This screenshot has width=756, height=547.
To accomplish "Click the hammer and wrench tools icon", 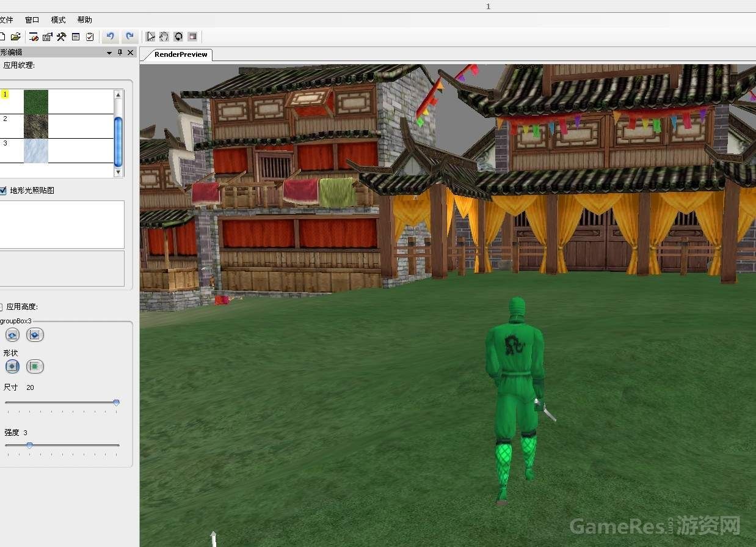I will pyautogui.click(x=61, y=37).
